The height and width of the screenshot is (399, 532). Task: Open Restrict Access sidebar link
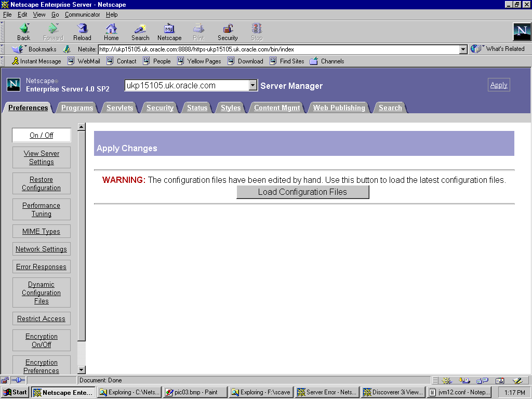(42, 318)
